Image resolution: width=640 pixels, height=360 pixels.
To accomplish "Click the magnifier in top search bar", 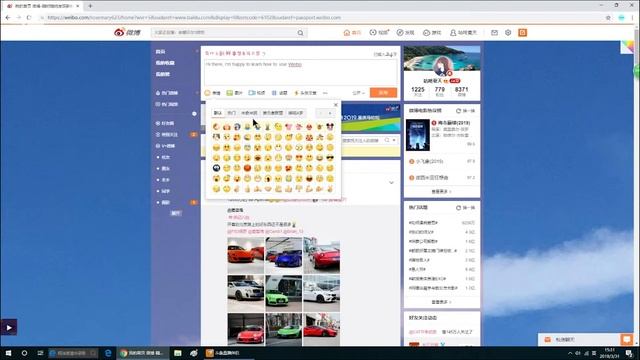I will pyautogui.click(x=300, y=33).
